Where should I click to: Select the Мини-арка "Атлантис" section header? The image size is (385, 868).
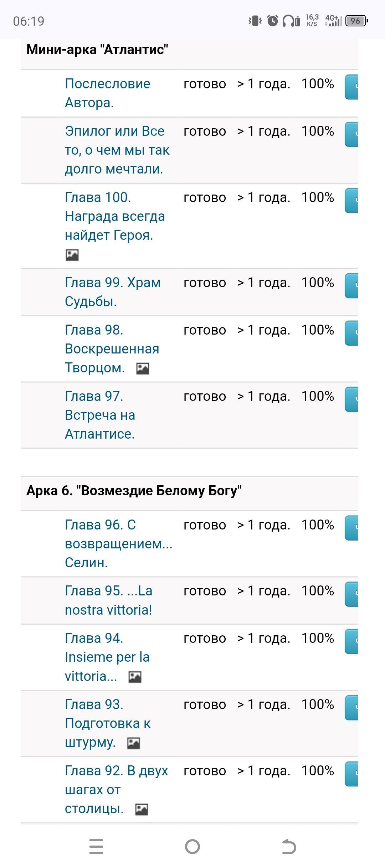(97, 50)
